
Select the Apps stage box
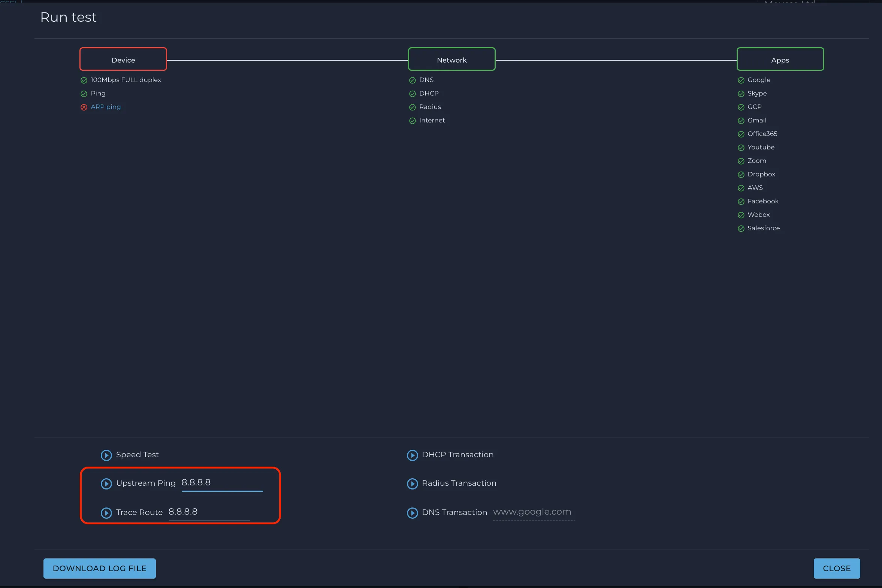click(780, 59)
